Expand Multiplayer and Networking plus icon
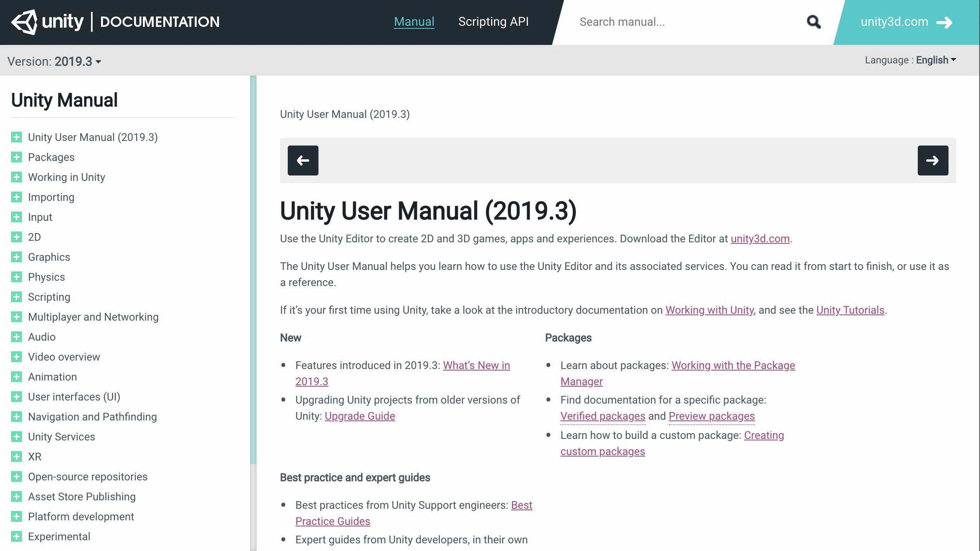Image resolution: width=980 pixels, height=551 pixels. pos(17,317)
